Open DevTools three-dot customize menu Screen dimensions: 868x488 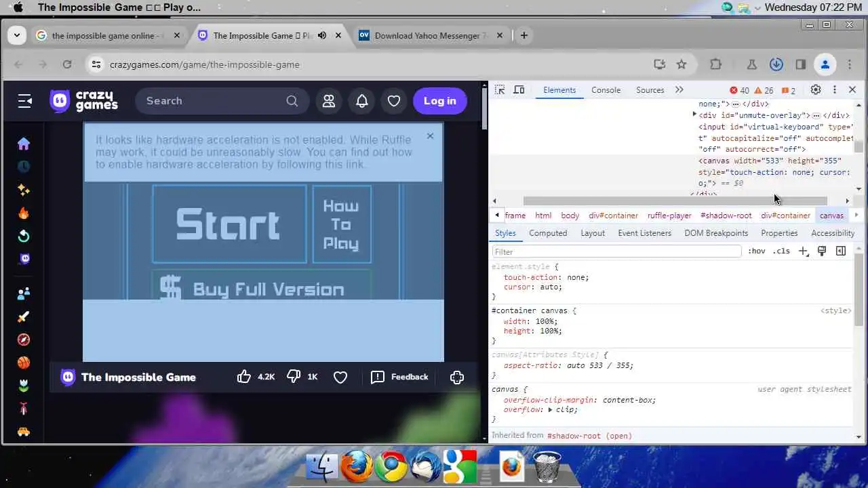coord(835,89)
